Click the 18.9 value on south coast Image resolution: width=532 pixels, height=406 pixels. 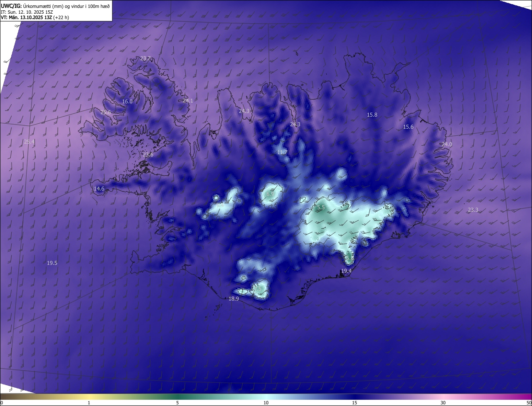(x=234, y=299)
